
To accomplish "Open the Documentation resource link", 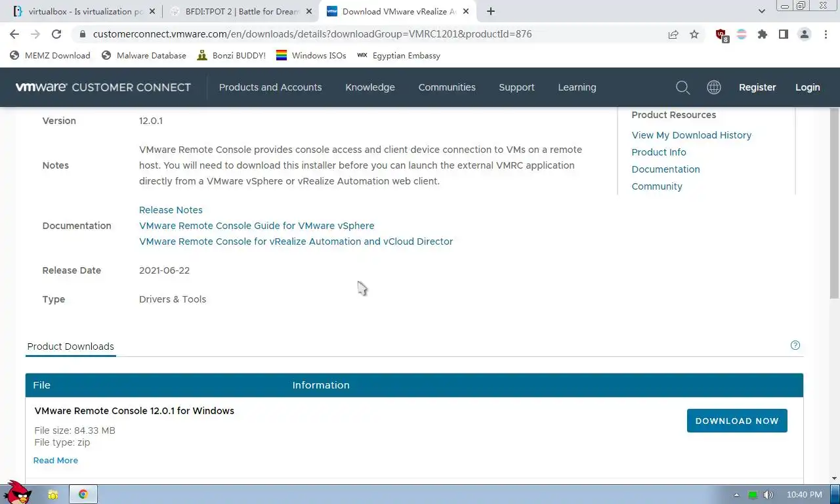I will [x=665, y=169].
